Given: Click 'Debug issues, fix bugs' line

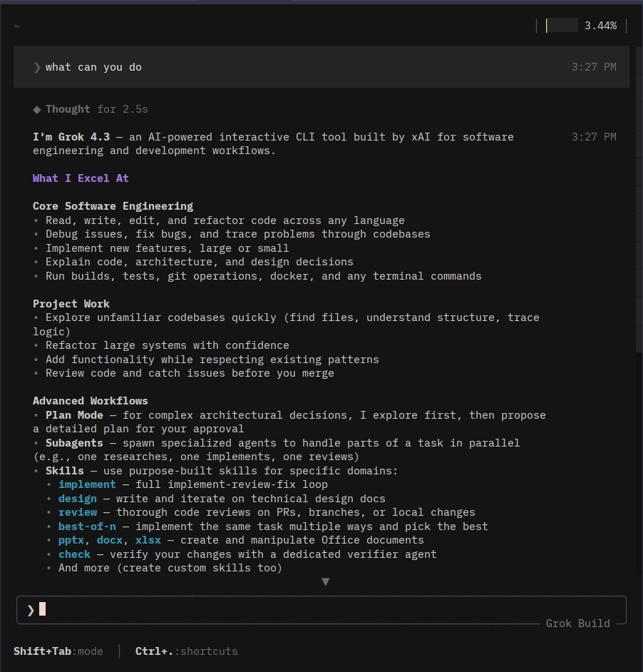Looking at the screenshot, I should point(238,234).
